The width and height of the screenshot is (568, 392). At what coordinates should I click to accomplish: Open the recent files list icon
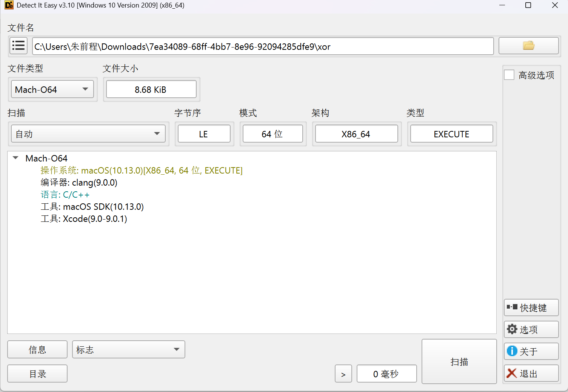coord(18,46)
